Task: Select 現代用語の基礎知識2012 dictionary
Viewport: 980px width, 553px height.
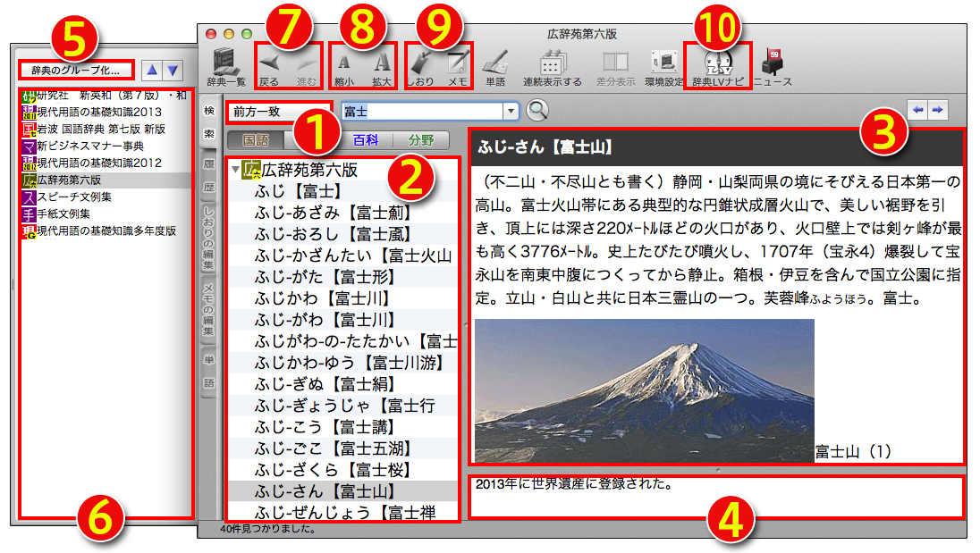Action: point(106,163)
